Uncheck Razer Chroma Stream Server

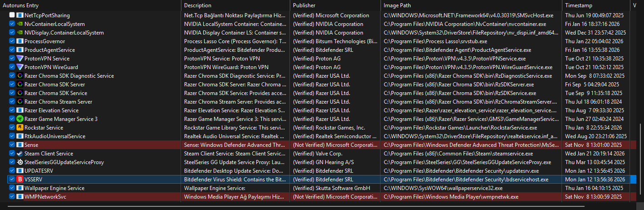pos(12,102)
